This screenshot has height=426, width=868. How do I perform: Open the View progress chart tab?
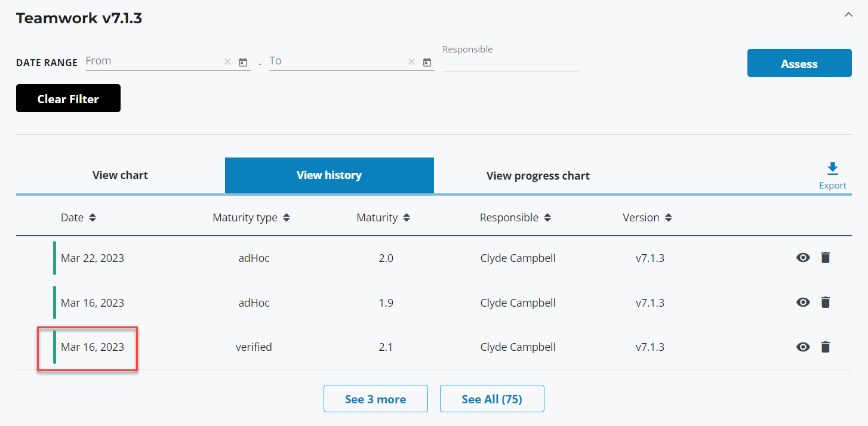(538, 176)
